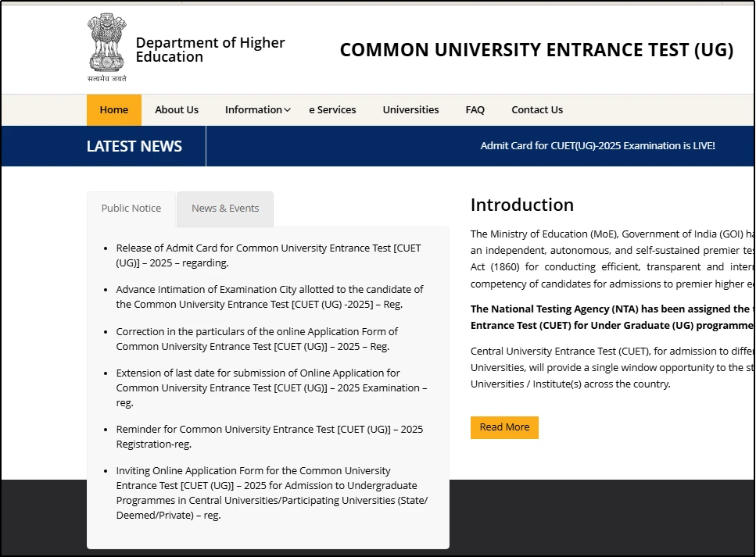Open the application form correction notice

(x=256, y=338)
